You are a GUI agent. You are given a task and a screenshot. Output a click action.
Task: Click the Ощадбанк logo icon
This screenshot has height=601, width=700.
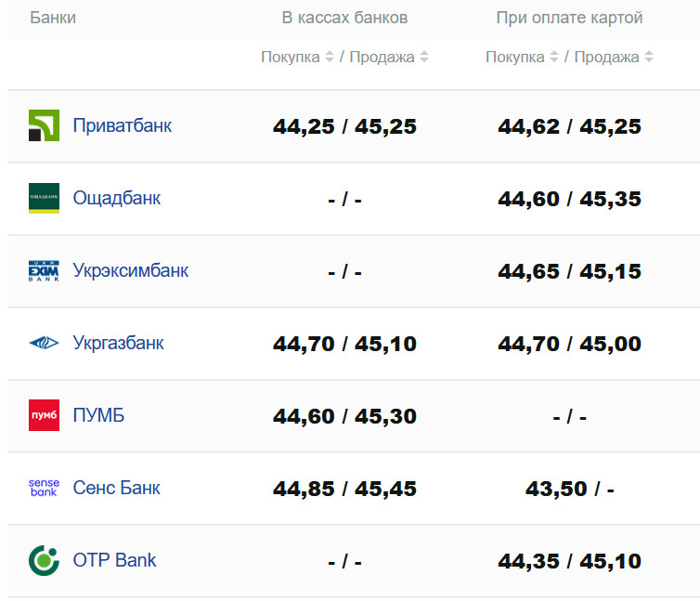(x=44, y=198)
